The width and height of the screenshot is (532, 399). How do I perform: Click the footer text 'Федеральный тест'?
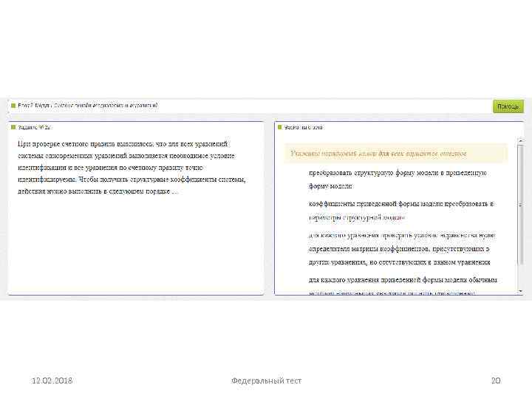(x=266, y=381)
